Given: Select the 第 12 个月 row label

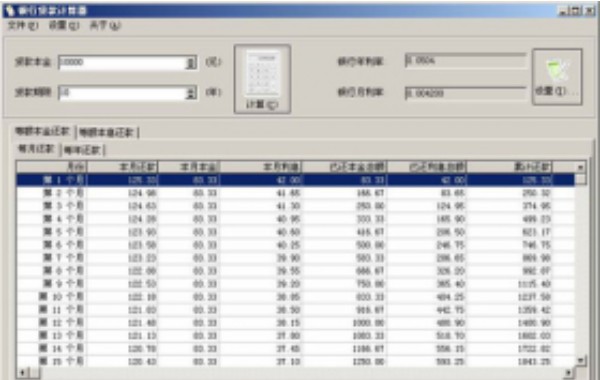Looking at the screenshot, I should click(x=62, y=323).
